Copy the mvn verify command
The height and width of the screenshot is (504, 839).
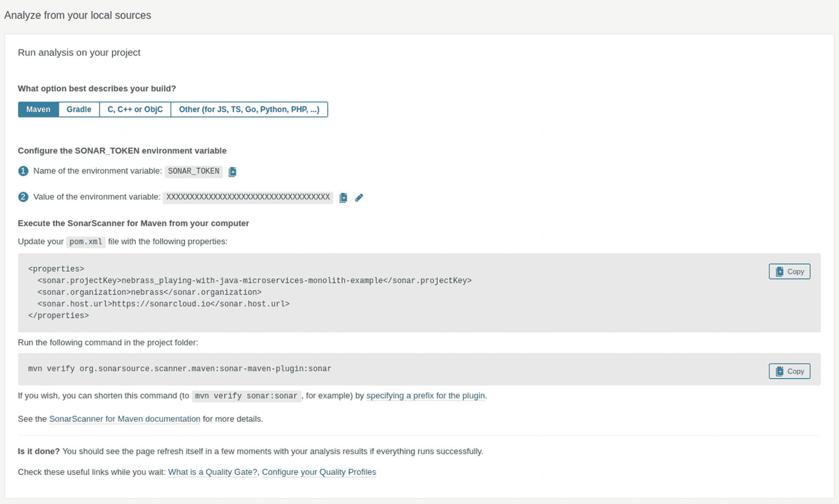click(x=789, y=371)
